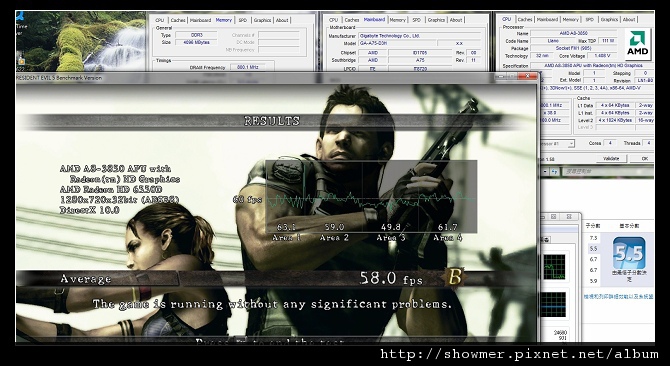Screen dimensions: 670x366
Task: Open SPD tab in rightmost CPU-Z window
Action: 589,19
